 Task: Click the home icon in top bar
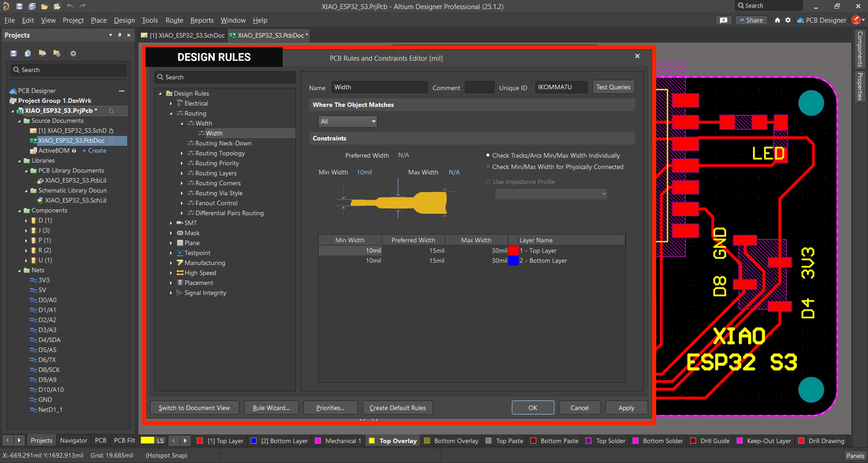(x=777, y=20)
